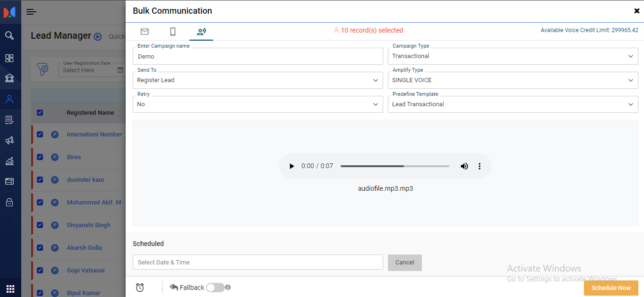
Task: Open the audio player three-dot options menu
Action: click(x=480, y=166)
